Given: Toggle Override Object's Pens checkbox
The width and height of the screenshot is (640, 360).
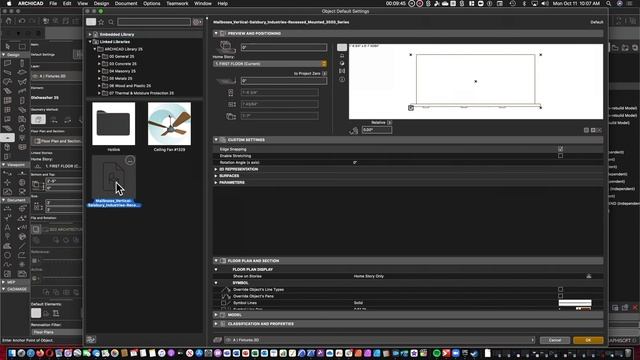Looking at the screenshot, I should (x=560, y=296).
